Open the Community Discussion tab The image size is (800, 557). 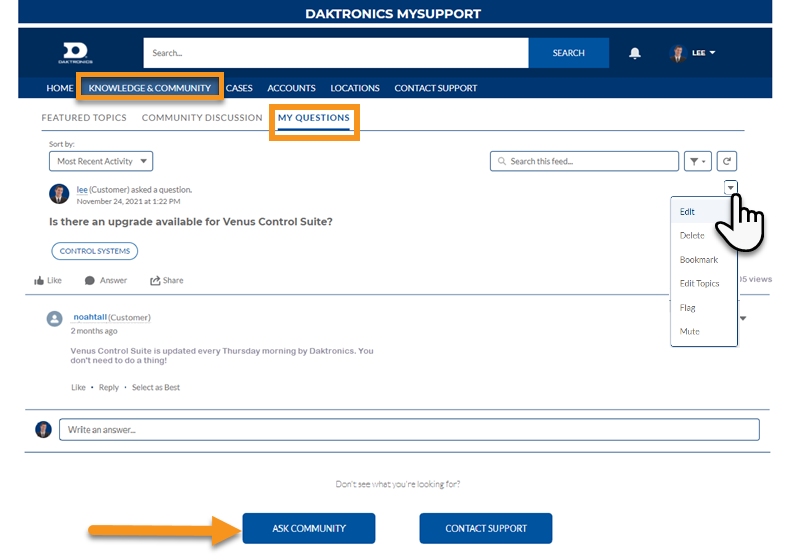pos(202,118)
